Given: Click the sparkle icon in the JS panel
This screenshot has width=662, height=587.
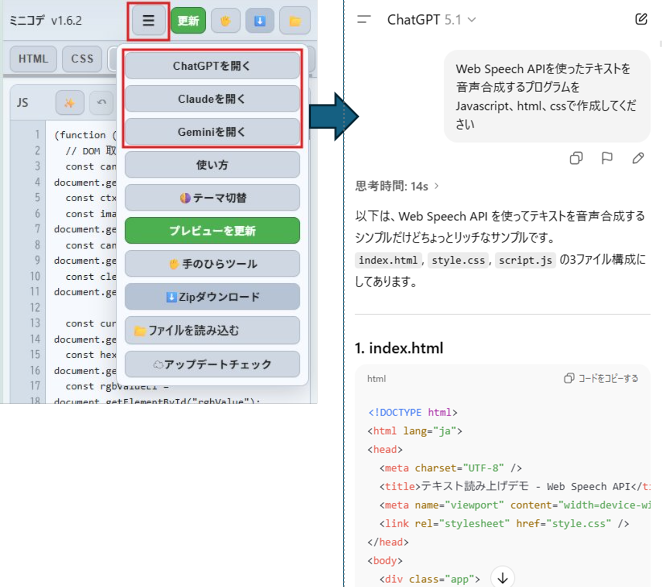Looking at the screenshot, I should [70, 102].
